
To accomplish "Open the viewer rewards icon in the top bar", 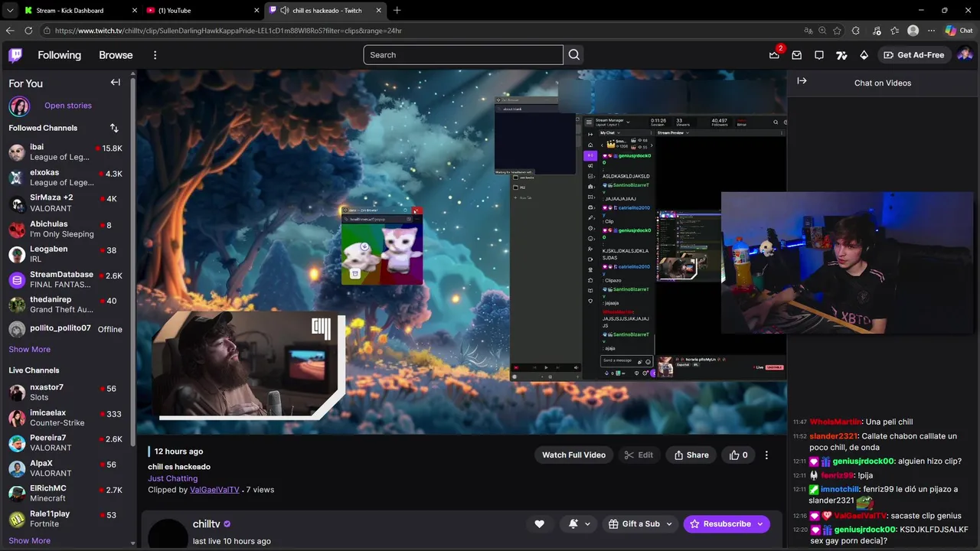I will coord(841,55).
